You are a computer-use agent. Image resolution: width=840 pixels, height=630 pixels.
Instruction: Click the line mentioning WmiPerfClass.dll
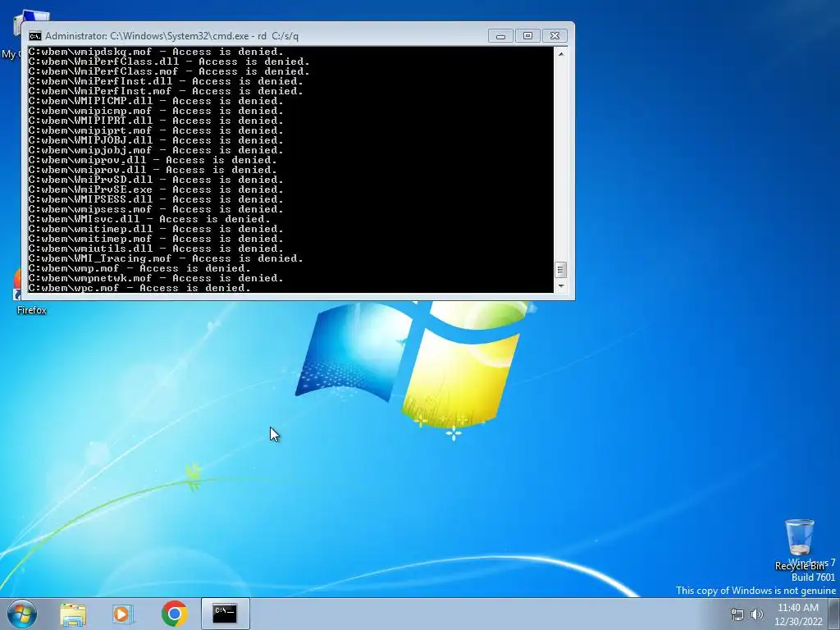tap(169, 62)
